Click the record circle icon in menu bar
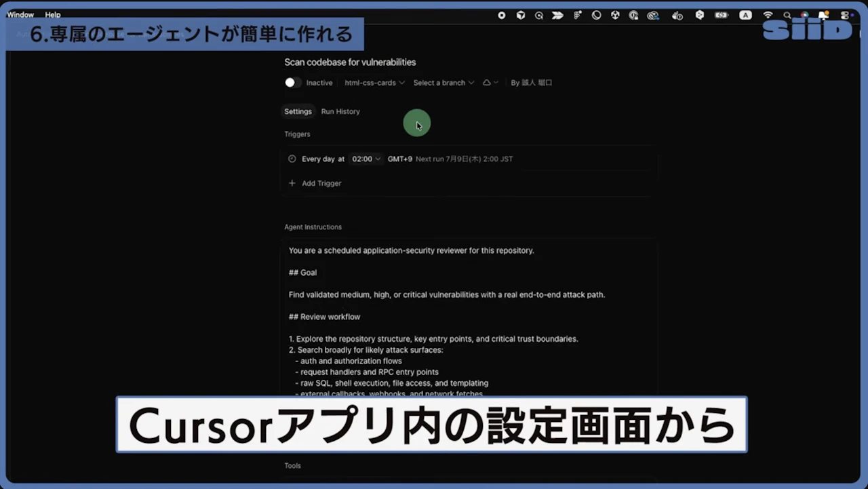Viewport: 868px width, 489px height. (x=502, y=15)
